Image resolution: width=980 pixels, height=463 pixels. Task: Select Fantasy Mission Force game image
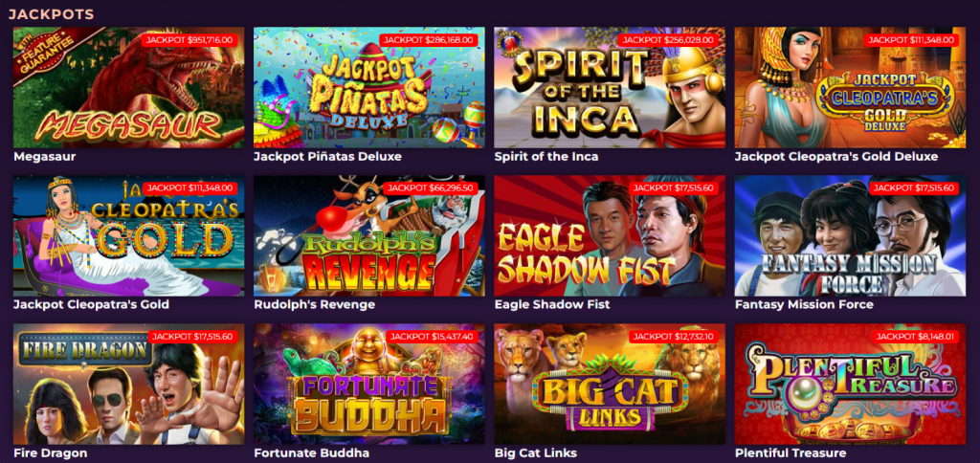click(x=850, y=235)
